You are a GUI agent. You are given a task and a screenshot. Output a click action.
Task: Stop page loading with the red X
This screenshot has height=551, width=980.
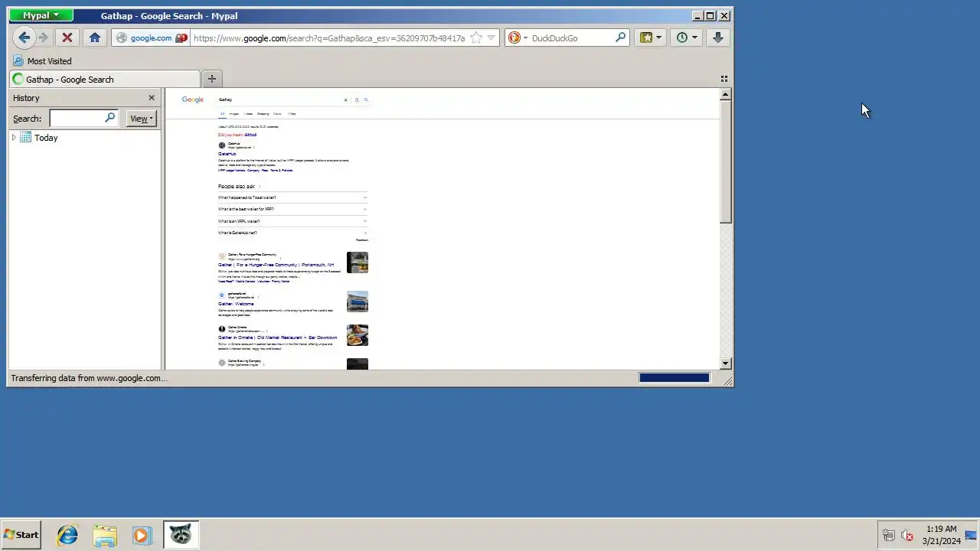[67, 37]
